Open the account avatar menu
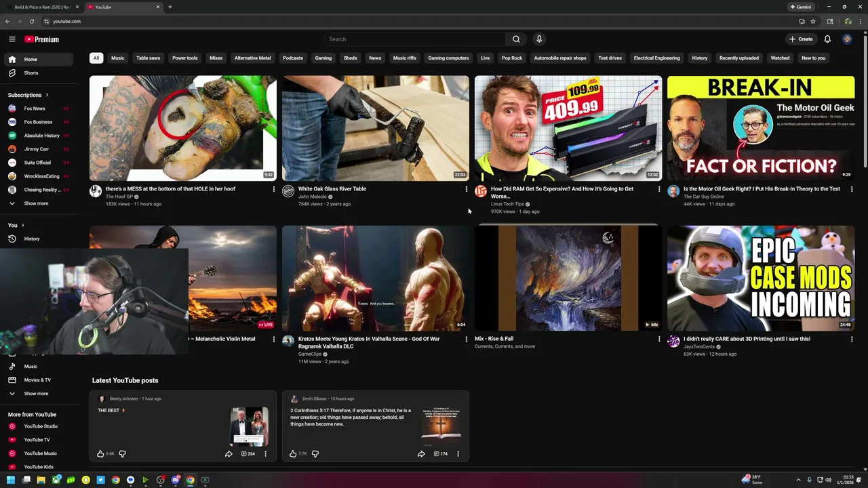 click(x=847, y=39)
